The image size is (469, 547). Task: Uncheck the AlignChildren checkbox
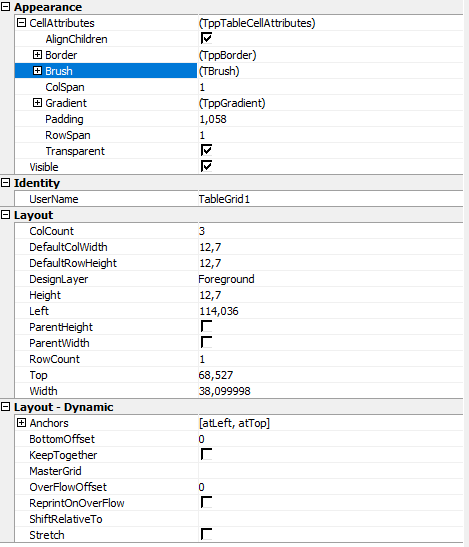tap(206, 38)
